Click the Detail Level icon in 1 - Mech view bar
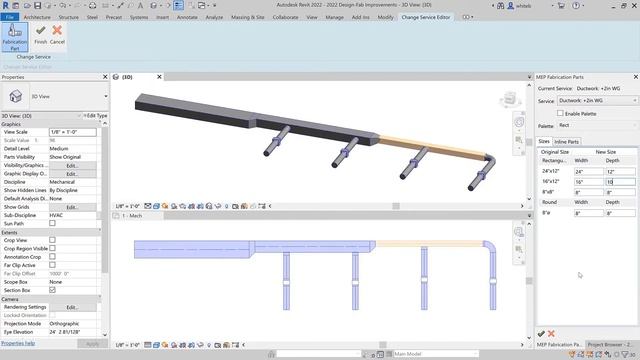 (x=148, y=345)
